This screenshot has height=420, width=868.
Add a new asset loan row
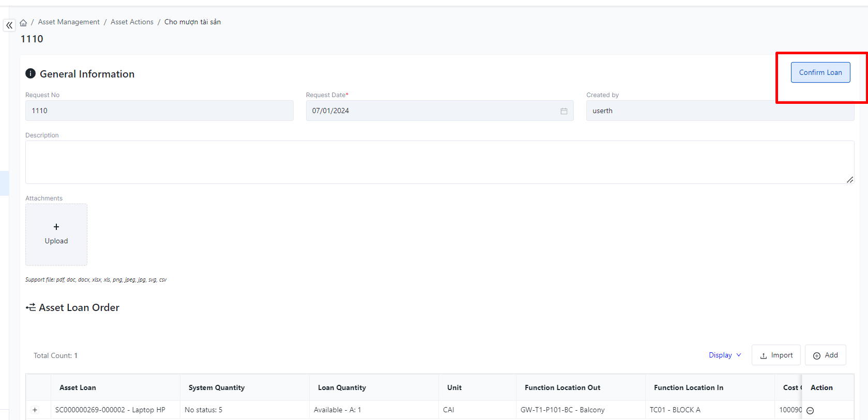pyautogui.click(x=825, y=355)
